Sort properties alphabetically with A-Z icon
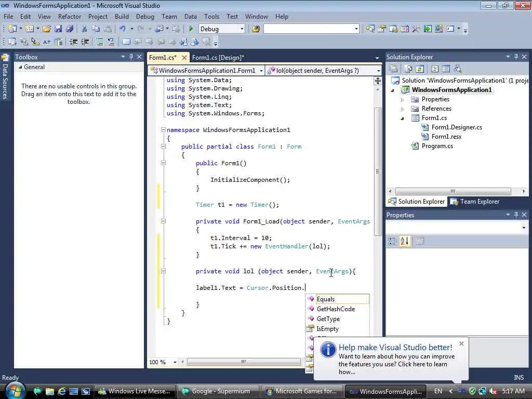Image resolution: width=532 pixels, height=399 pixels. click(x=404, y=241)
